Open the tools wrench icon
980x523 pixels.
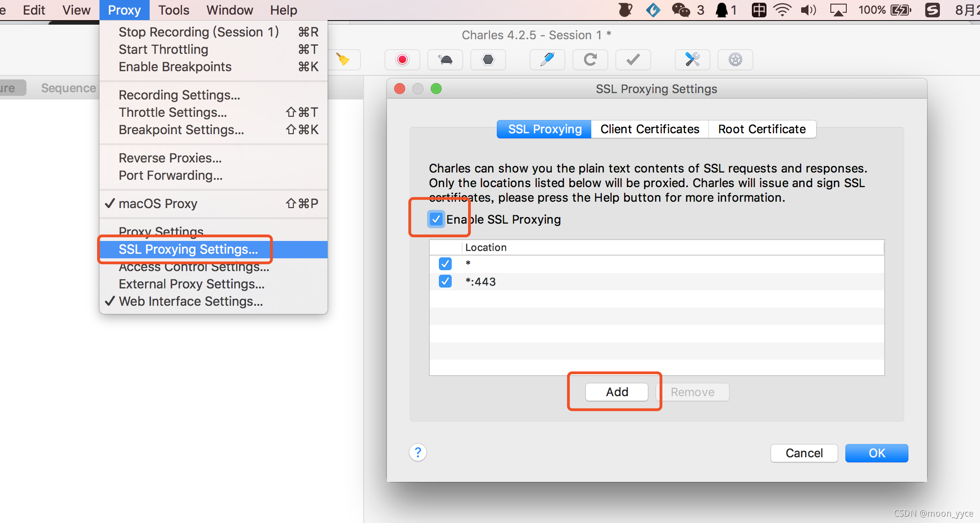click(x=692, y=59)
